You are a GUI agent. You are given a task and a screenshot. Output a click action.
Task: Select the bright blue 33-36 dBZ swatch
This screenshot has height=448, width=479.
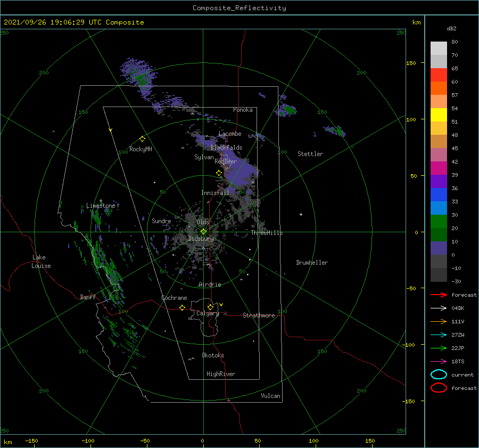(439, 195)
